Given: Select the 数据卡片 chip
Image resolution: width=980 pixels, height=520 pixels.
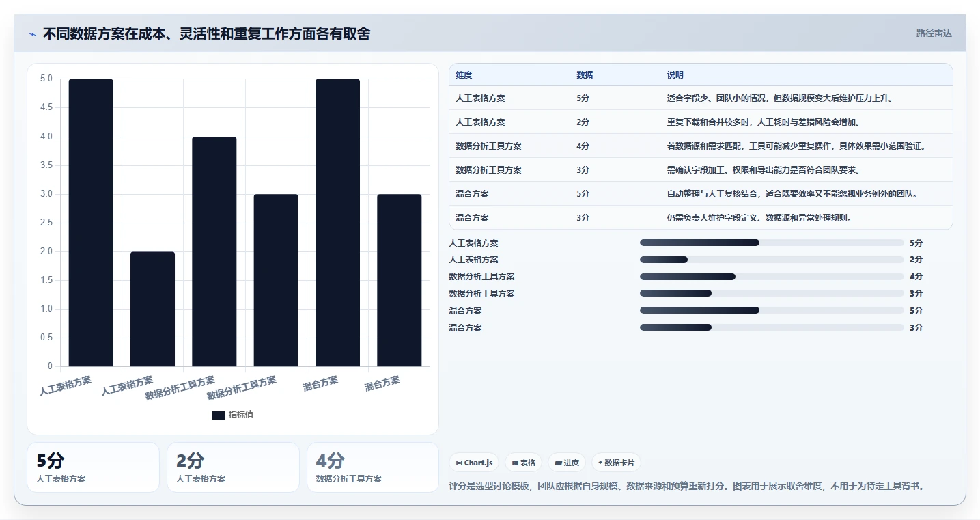Looking at the screenshot, I should (x=616, y=463).
